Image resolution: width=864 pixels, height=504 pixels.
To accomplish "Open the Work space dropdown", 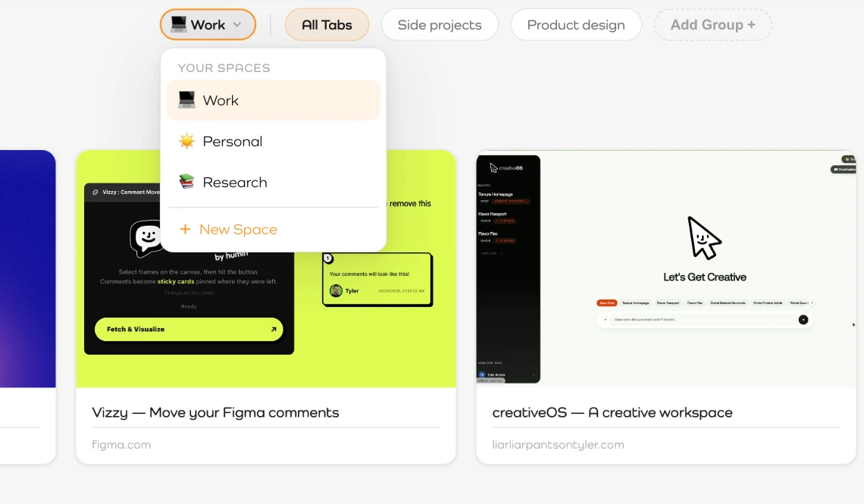I will pyautogui.click(x=208, y=25).
